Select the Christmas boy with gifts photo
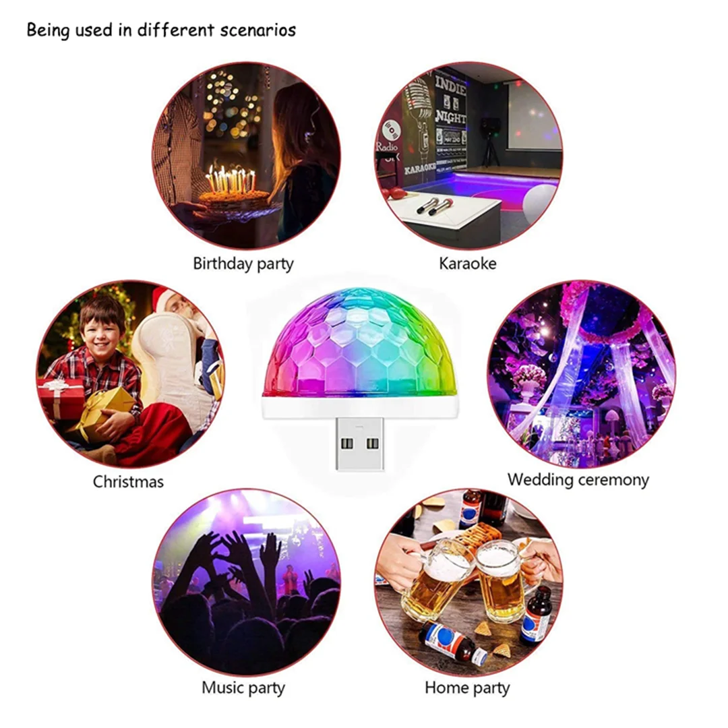Image resolution: width=728 pixels, height=728 pixels. coord(131,374)
